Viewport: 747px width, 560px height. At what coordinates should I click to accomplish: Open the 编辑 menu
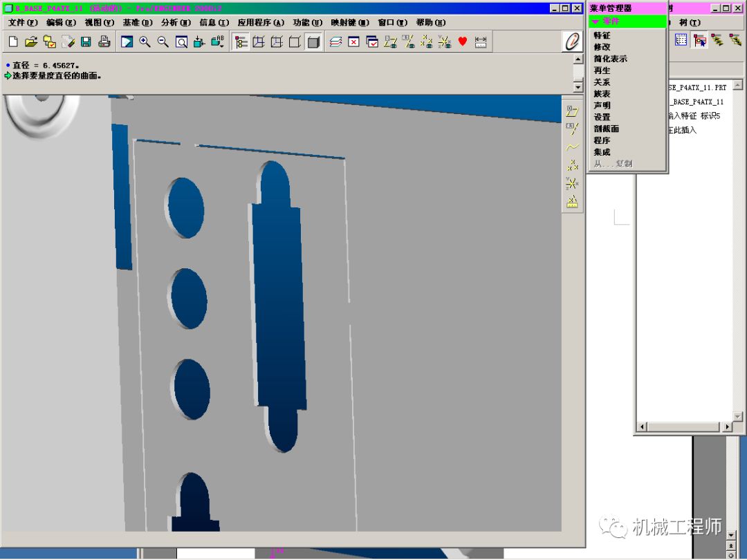point(61,22)
